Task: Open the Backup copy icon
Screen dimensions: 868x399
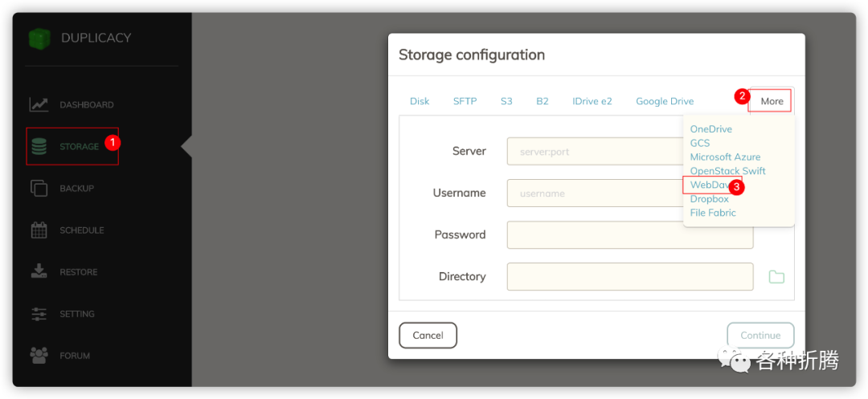Action: [39, 188]
